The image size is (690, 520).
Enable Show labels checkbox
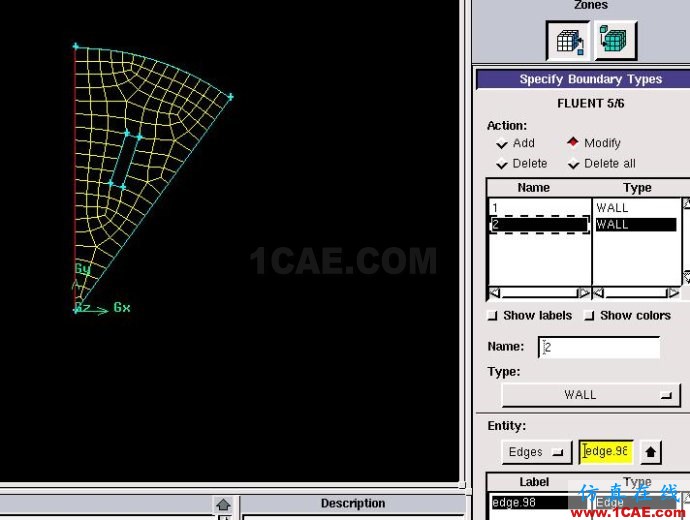[492, 315]
